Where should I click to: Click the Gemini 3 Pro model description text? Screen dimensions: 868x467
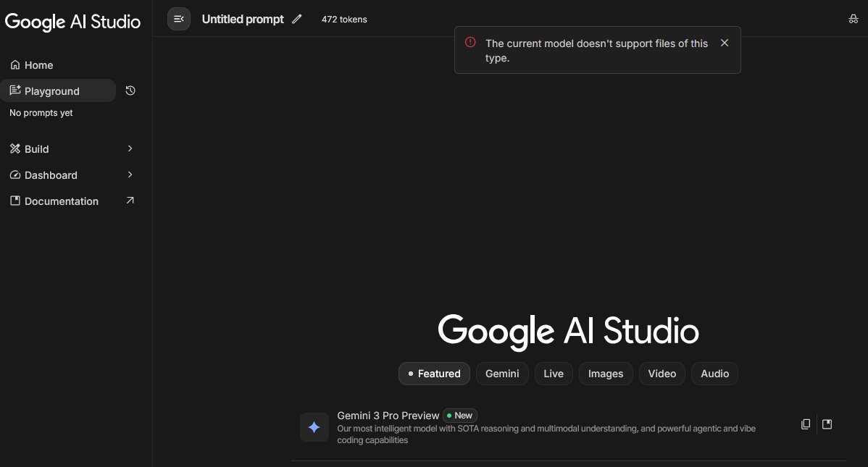tap(546, 434)
